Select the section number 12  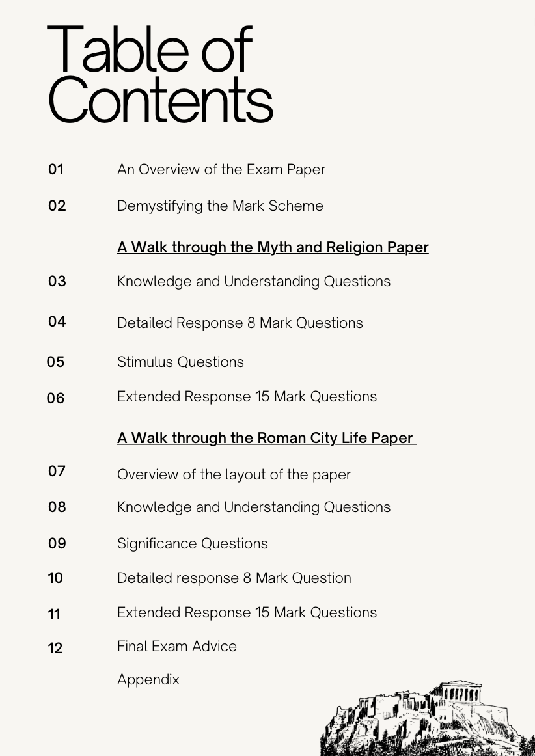point(55,648)
